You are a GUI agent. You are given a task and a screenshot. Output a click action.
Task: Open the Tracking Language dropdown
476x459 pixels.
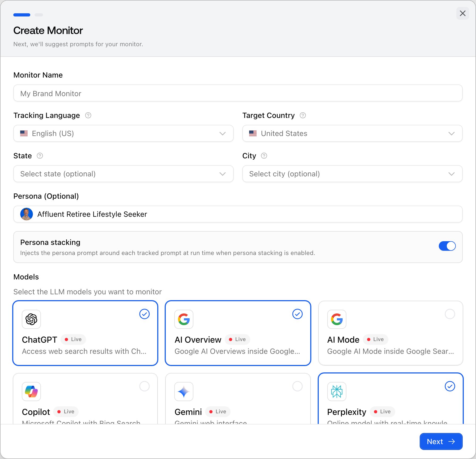click(124, 133)
